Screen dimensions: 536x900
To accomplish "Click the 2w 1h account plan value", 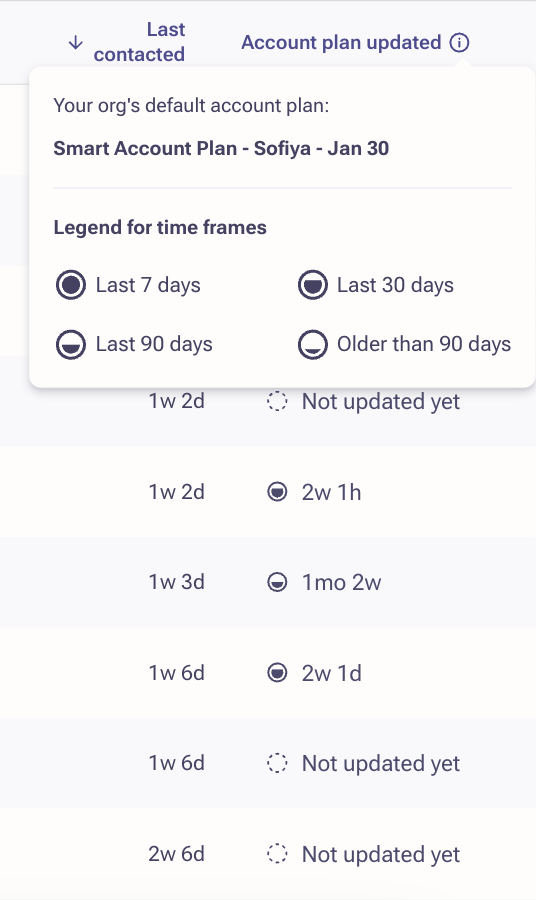I will pos(331,492).
